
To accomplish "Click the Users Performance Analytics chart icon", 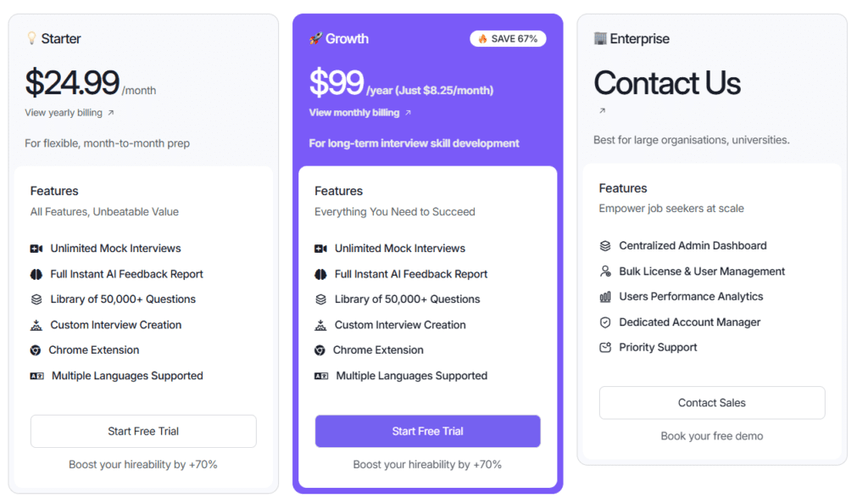I will coord(605,297).
